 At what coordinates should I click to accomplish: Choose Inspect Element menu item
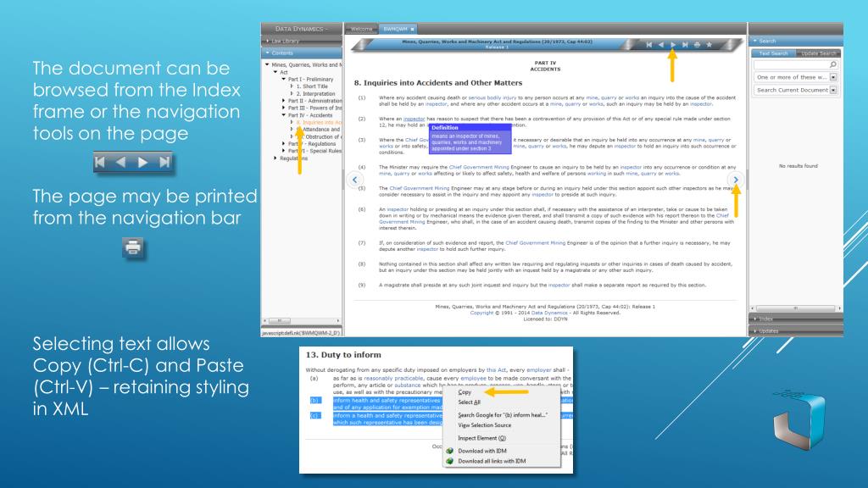click(x=481, y=438)
